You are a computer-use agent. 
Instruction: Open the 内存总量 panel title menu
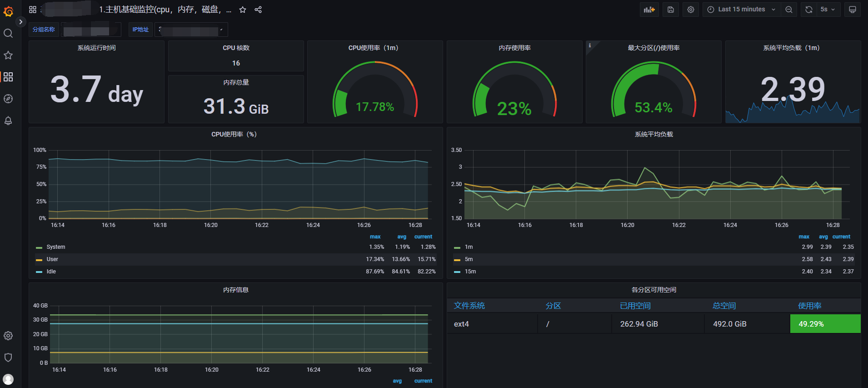click(x=236, y=82)
